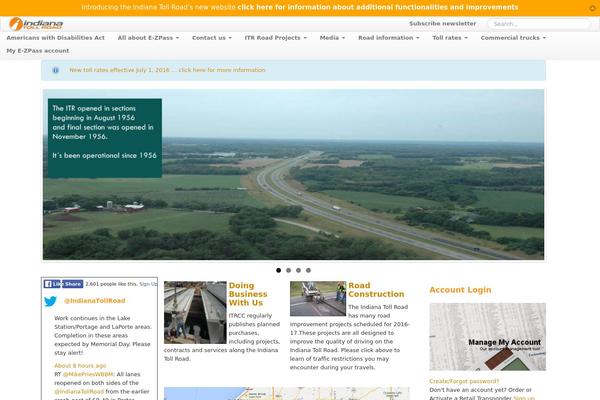
Task: Select the first carousel slide dot
Action: click(x=279, y=270)
